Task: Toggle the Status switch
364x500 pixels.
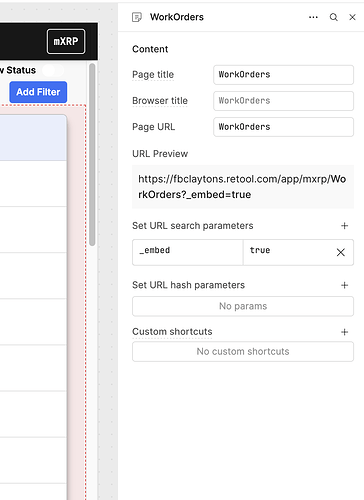Action: pyautogui.click(x=53, y=70)
